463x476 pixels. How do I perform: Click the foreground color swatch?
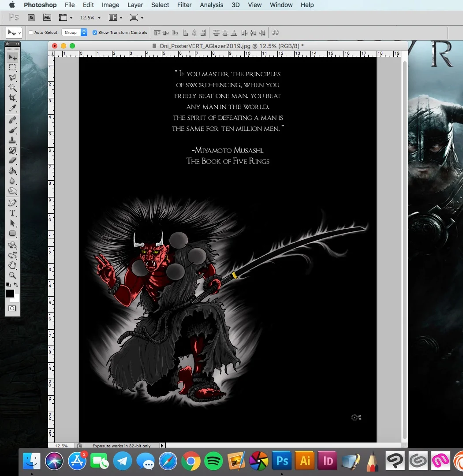point(10,294)
